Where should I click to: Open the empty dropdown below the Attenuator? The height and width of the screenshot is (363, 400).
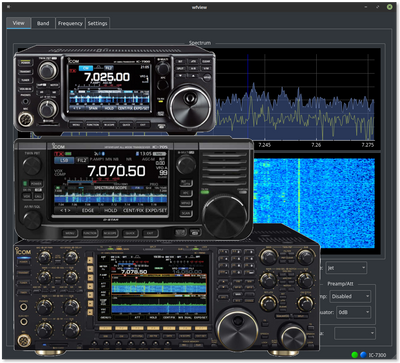(x=355, y=333)
